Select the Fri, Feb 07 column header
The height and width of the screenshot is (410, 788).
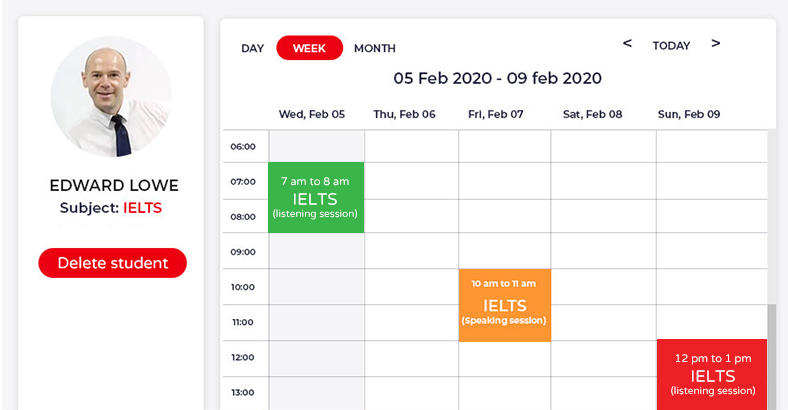coord(496,114)
